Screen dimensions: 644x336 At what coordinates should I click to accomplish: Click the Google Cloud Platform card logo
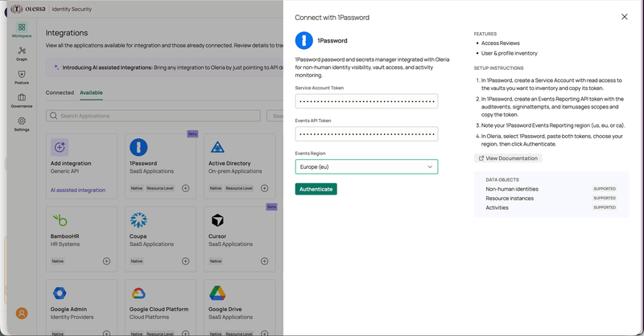[x=138, y=293]
